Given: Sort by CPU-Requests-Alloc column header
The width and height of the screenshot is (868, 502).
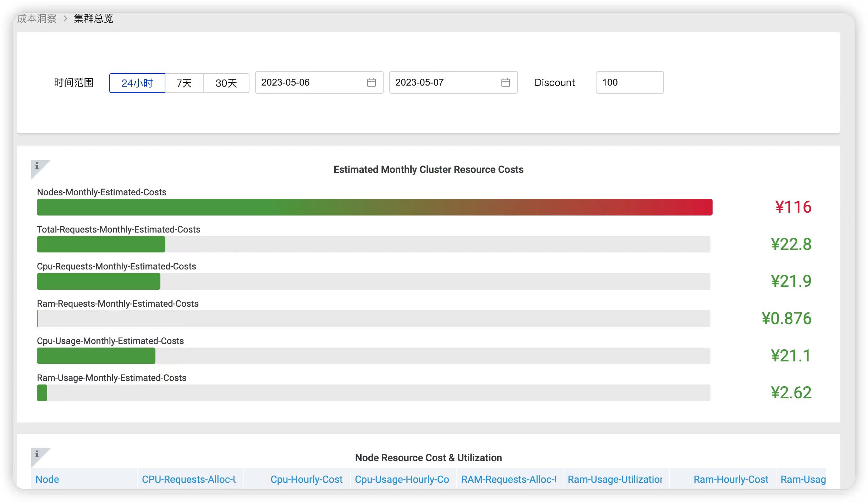Looking at the screenshot, I should click(191, 479).
